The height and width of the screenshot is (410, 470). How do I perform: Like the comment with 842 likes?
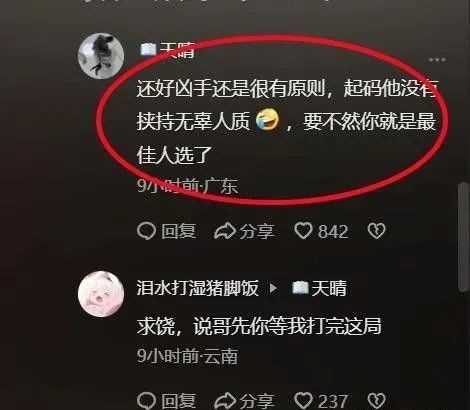pyautogui.click(x=303, y=231)
